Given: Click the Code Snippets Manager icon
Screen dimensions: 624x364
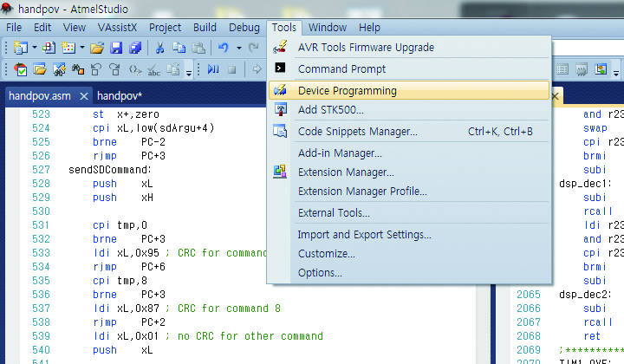Looking at the screenshot, I should (280, 131).
